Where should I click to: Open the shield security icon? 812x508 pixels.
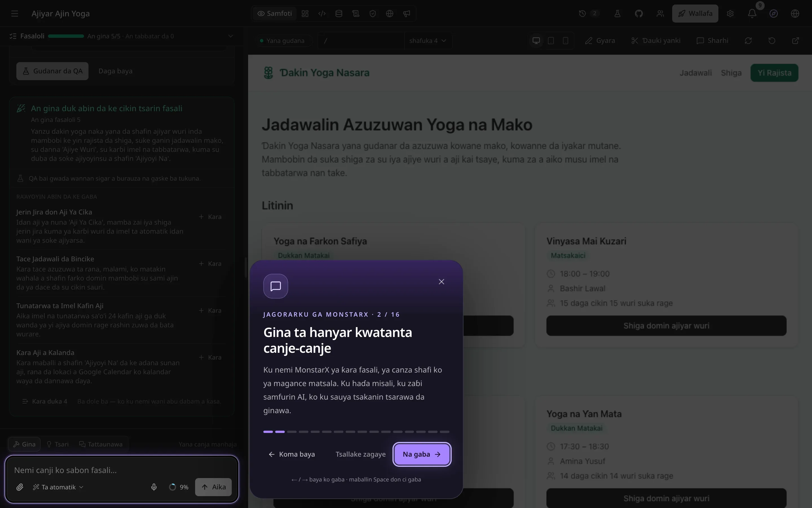click(x=372, y=14)
